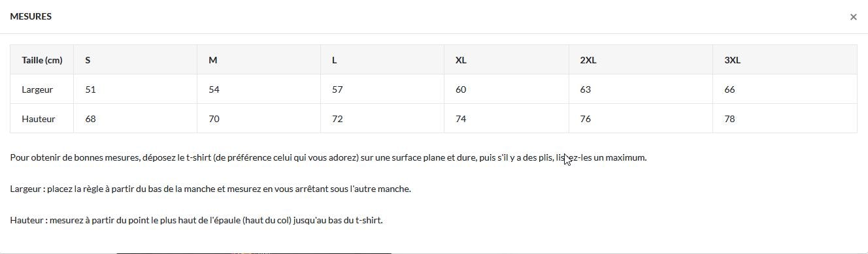The height and width of the screenshot is (254, 868).
Task: Click the L size column header
Action: click(x=382, y=60)
